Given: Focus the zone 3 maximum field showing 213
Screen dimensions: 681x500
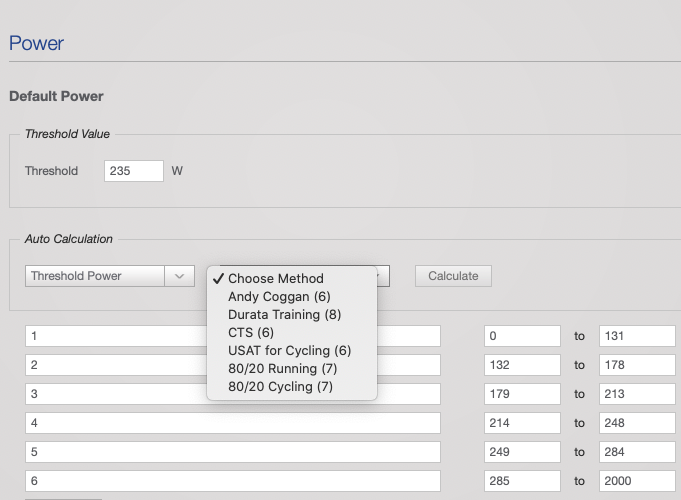Looking at the screenshot, I should (x=637, y=394).
